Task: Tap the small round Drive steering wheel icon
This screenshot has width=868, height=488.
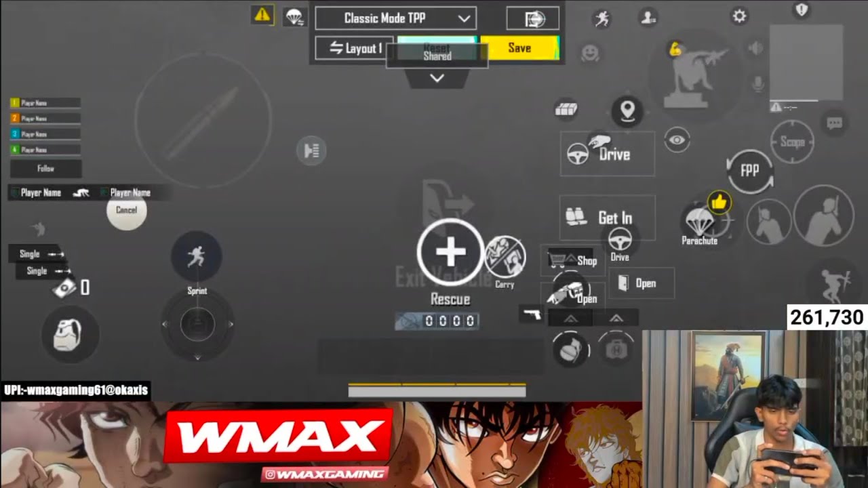Action: coord(620,240)
